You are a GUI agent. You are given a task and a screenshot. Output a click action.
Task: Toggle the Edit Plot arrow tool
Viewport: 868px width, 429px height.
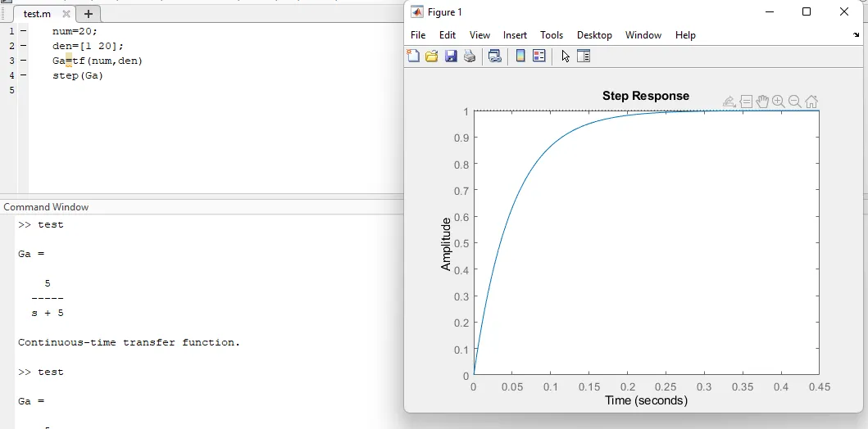566,56
